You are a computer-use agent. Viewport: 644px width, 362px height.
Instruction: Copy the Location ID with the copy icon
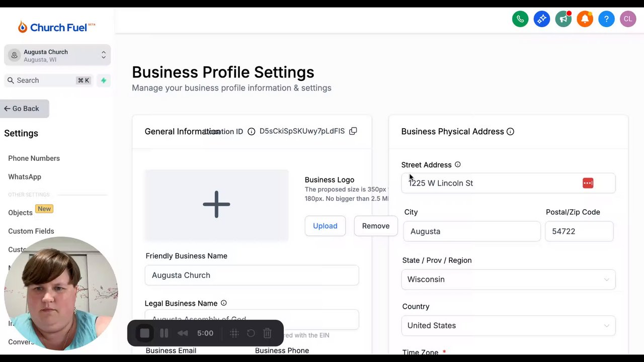point(353,131)
